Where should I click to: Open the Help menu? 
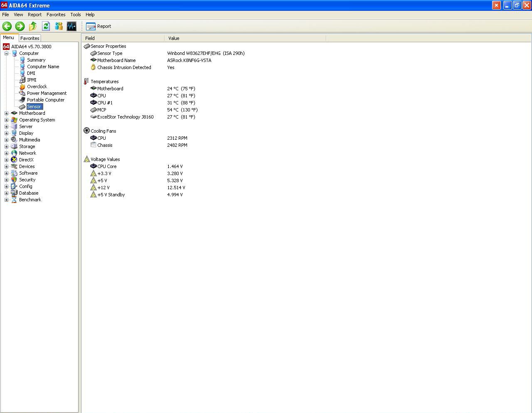[90, 15]
